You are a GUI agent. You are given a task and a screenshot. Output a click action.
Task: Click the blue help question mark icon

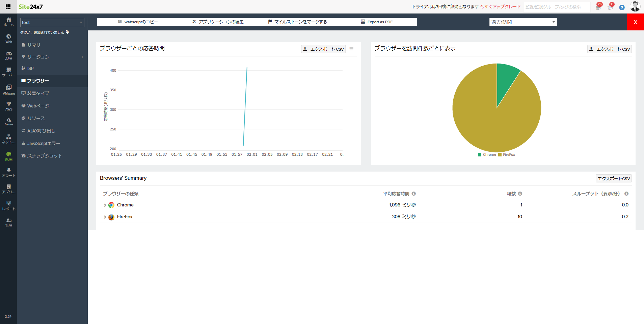(622, 7)
